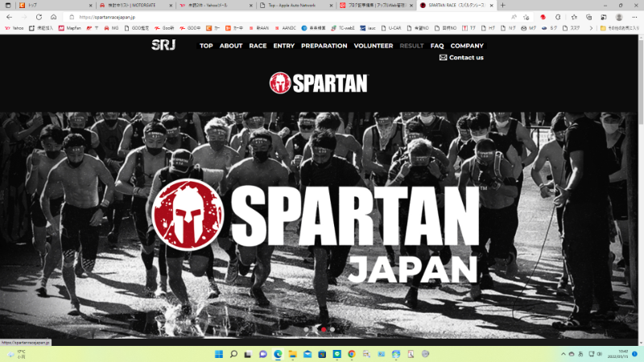Open the new tab button
Screen dimensions: 644x362
(x=503, y=5)
